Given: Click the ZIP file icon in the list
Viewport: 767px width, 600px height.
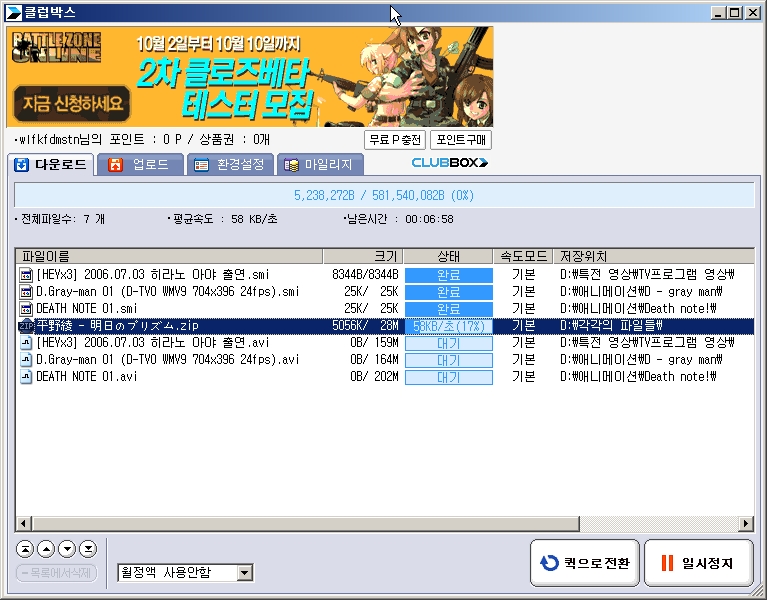Looking at the screenshot, I should point(26,326).
